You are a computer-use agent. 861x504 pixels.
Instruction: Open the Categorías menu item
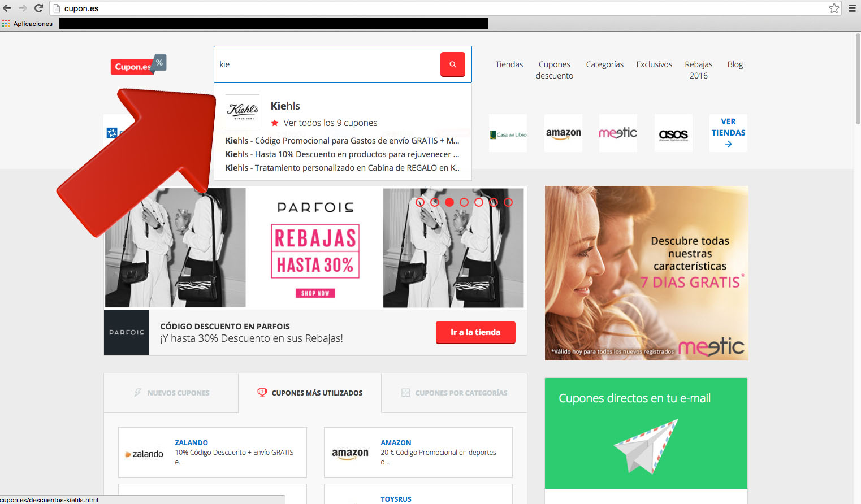pos(605,64)
